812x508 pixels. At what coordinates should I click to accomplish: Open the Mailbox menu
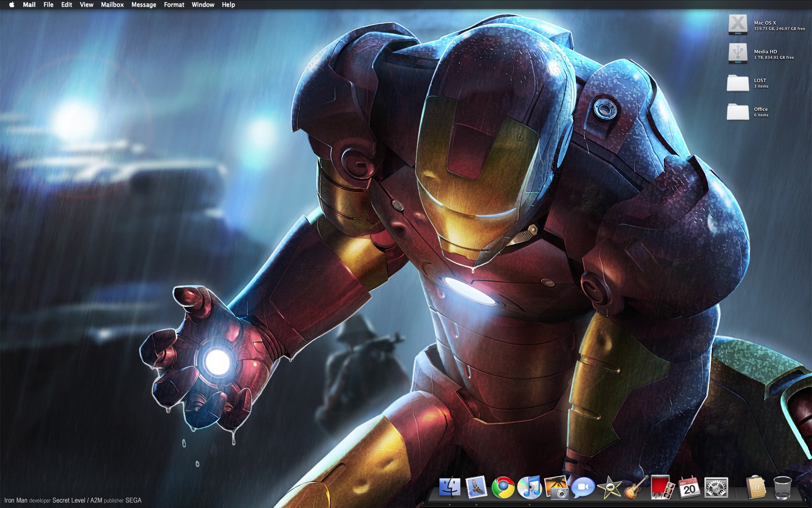coord(112,5)
